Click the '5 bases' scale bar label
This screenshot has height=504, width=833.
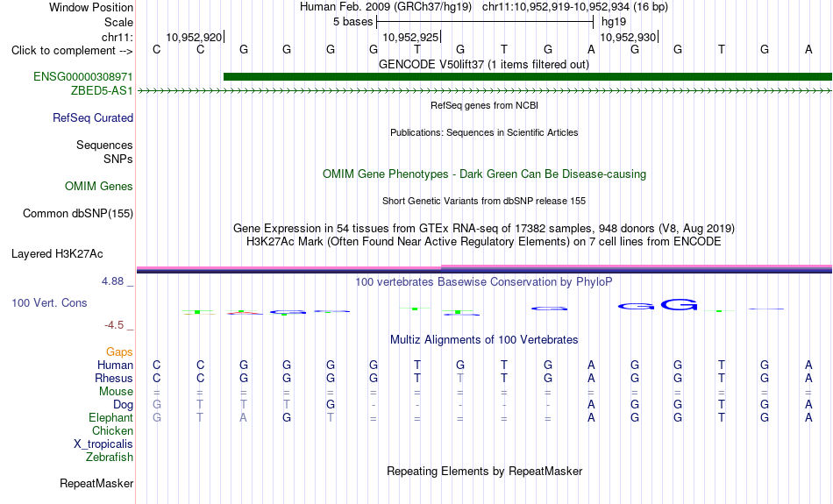[352, 22]
